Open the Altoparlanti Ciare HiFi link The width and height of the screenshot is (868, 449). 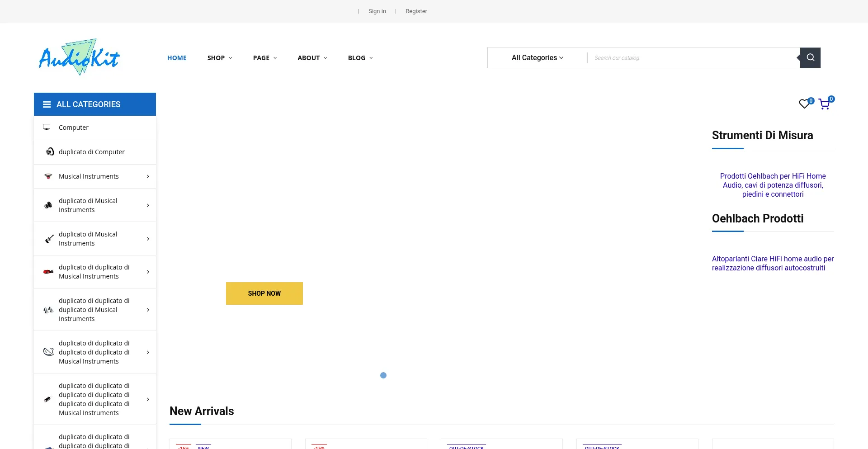pyautogui.click(x=773, y=263)
